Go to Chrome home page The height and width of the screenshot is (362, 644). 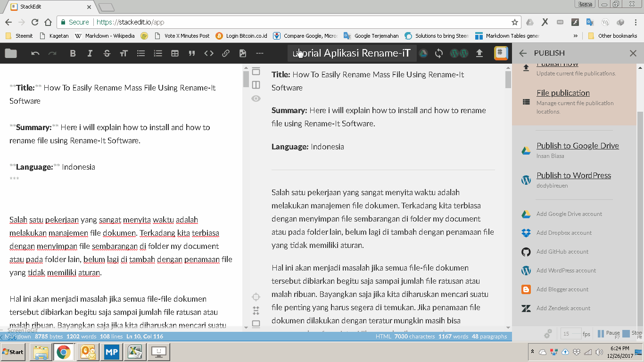coord(48,22)
